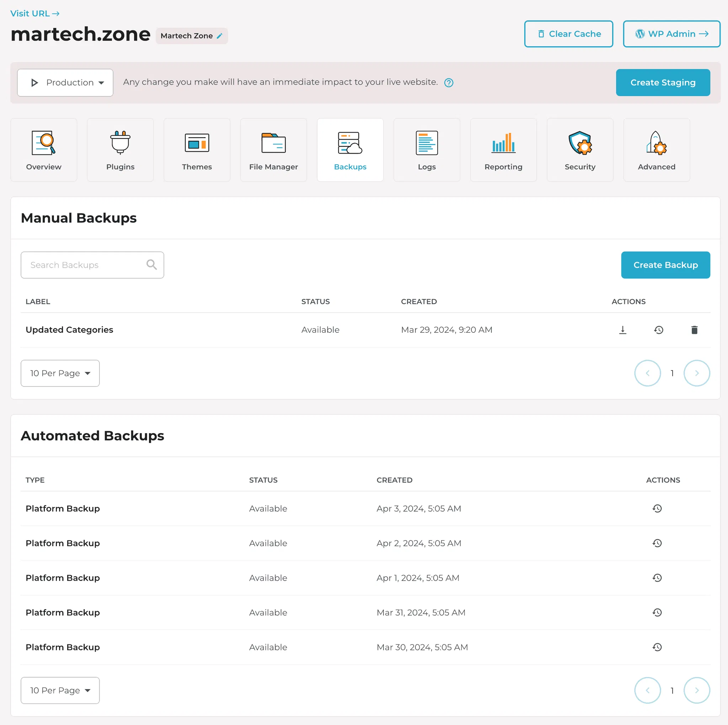Click the search magnifier icon

coord(151,265)
